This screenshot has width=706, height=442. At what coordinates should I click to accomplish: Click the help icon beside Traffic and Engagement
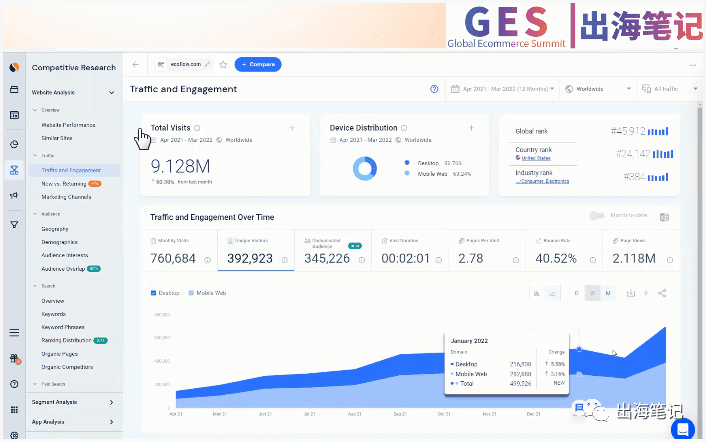(434, 89)
